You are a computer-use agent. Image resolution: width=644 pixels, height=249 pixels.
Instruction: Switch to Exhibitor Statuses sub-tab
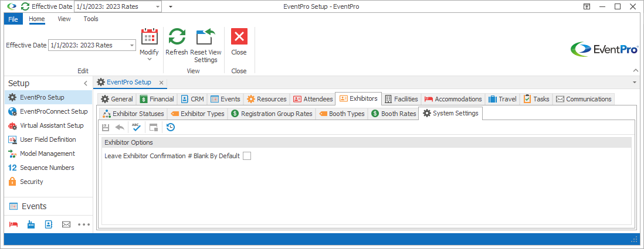(x=133, y=114)
